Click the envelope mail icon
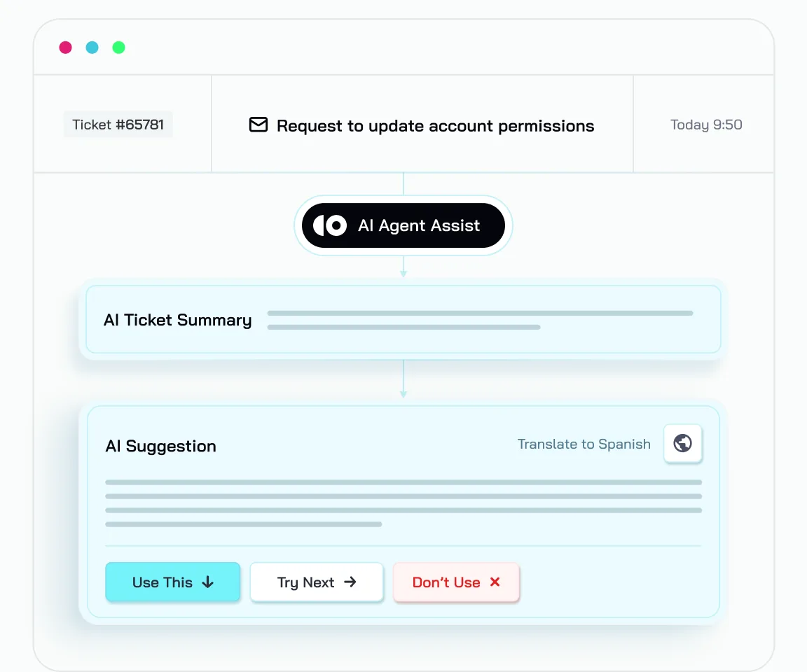 click(x=258, y=125)
